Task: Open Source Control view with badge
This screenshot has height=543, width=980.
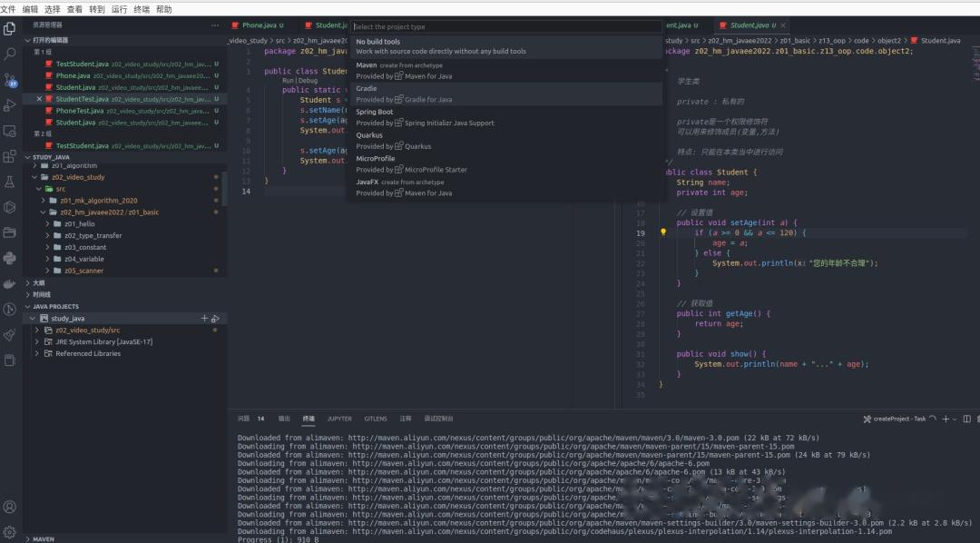Action: click(x=9, y=79)
